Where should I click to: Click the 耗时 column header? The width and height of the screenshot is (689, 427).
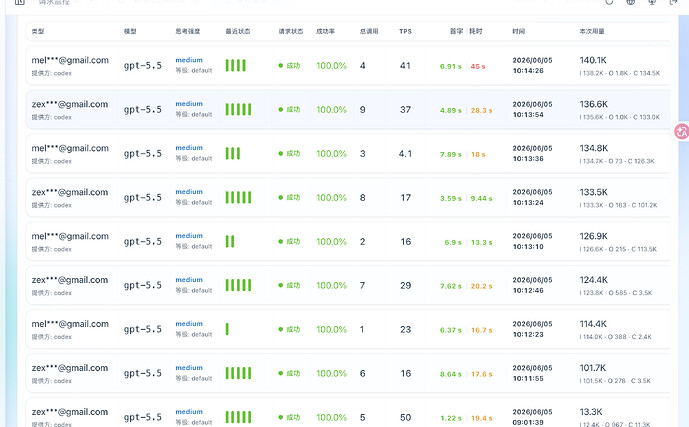(476, 32)
